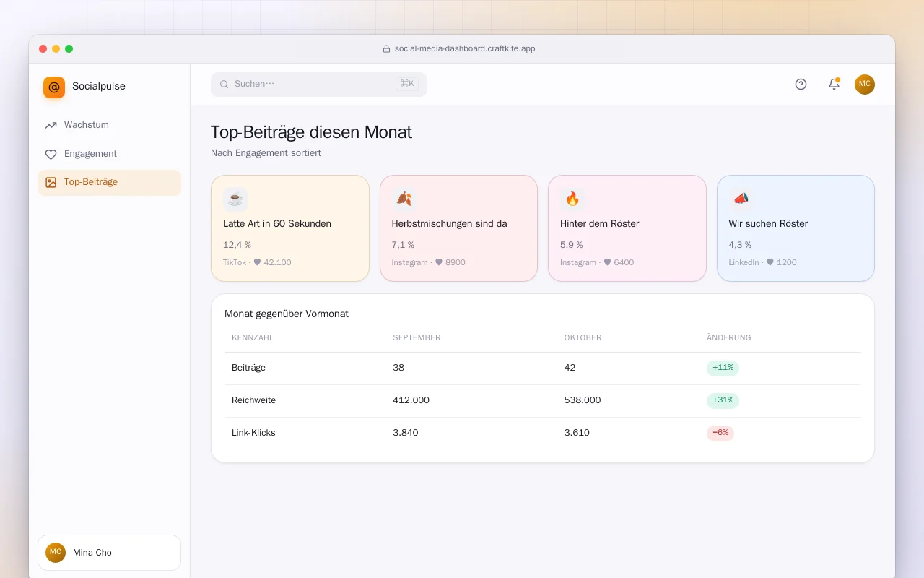The image size is (924, 578).
Task: Click the Top-Beiträge image icon
Action: point(51,182)
